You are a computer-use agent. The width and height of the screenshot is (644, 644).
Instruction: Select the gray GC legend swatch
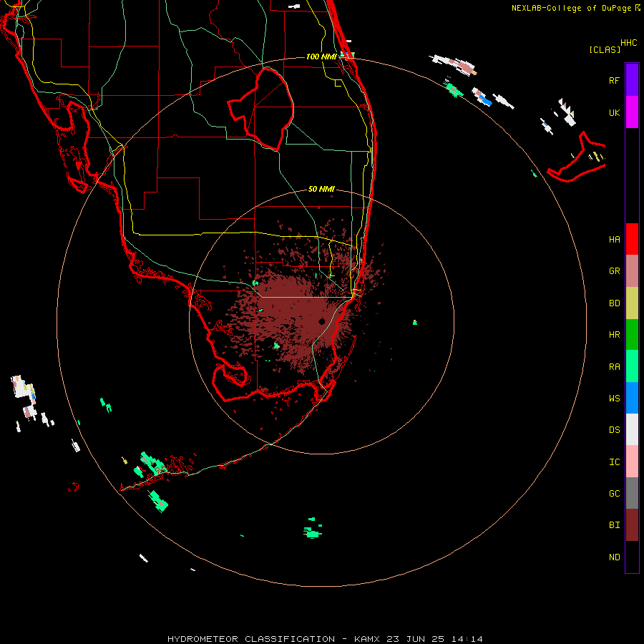[632, 493]
